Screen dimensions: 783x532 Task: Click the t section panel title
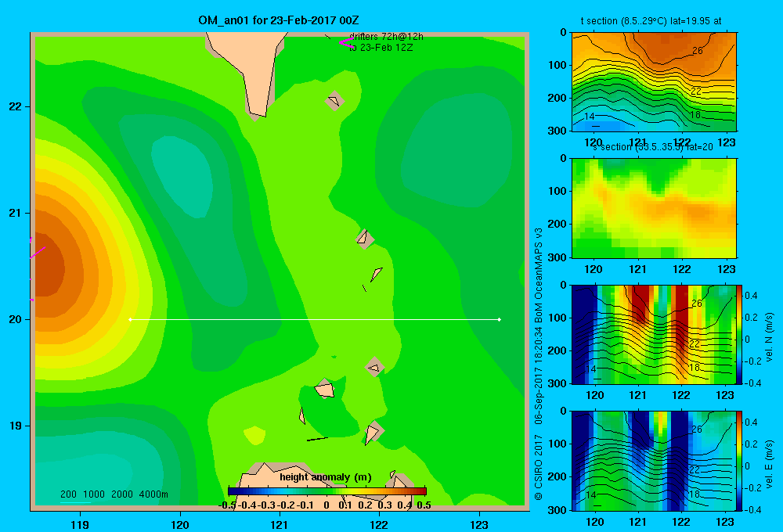coord(651,21)
